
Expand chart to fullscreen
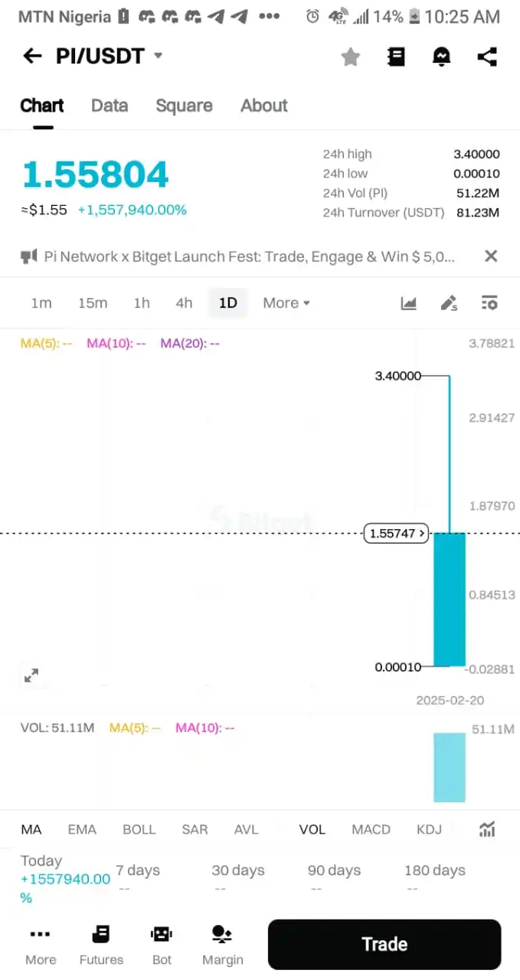click(31, 675)
